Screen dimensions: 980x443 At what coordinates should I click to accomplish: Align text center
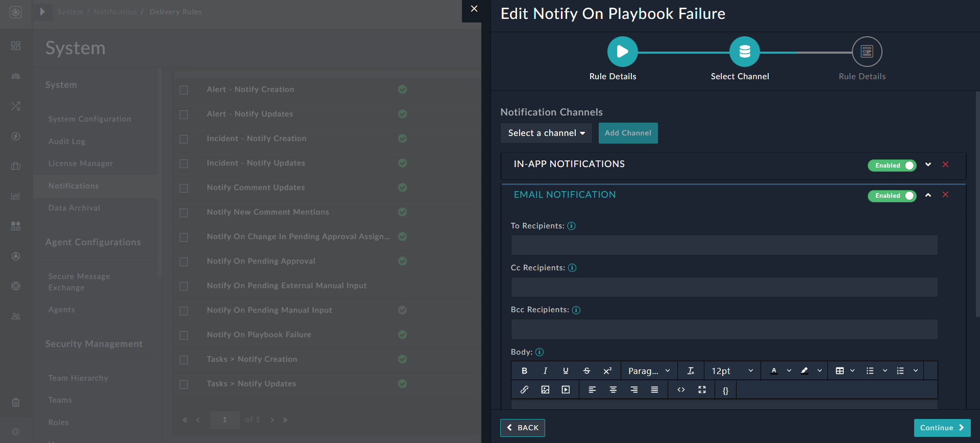point(613,390)
